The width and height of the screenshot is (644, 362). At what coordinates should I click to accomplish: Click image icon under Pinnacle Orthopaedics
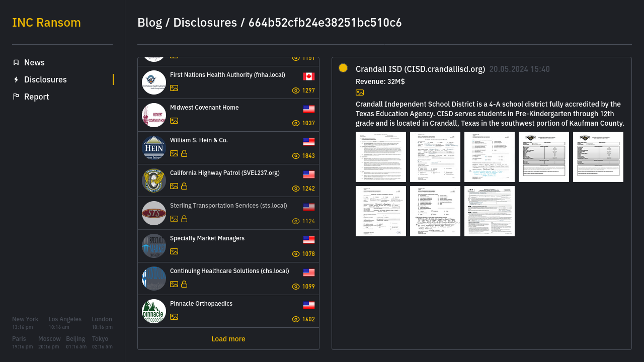click(x=174, y=317)
